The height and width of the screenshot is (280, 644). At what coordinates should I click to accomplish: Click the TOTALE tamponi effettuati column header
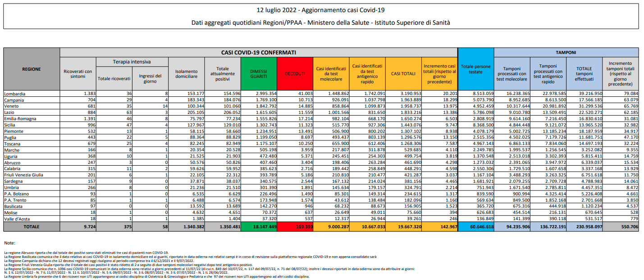pyautogui.click(x=584, y=73)
